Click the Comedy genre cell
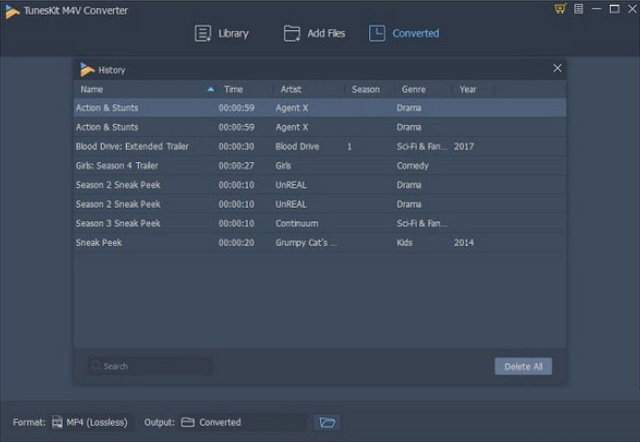The height and width of the screenshot is (442, 640). 413,166
